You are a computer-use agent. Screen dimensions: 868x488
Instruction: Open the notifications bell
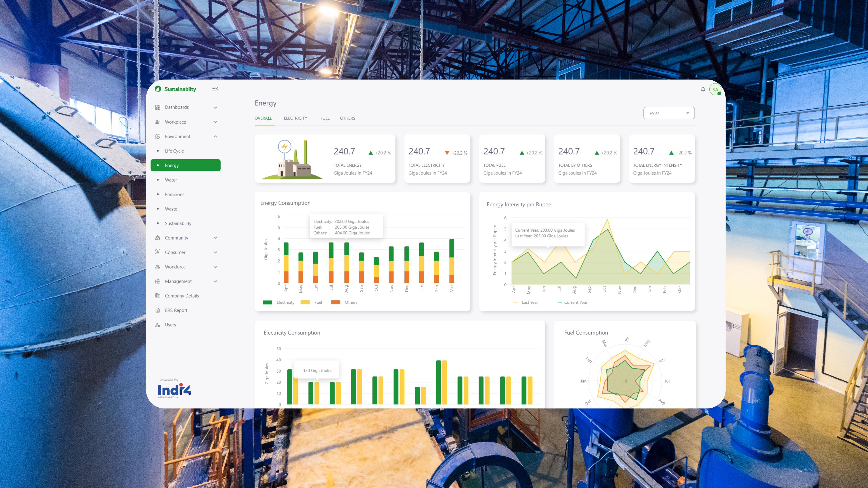click(703, 89)
